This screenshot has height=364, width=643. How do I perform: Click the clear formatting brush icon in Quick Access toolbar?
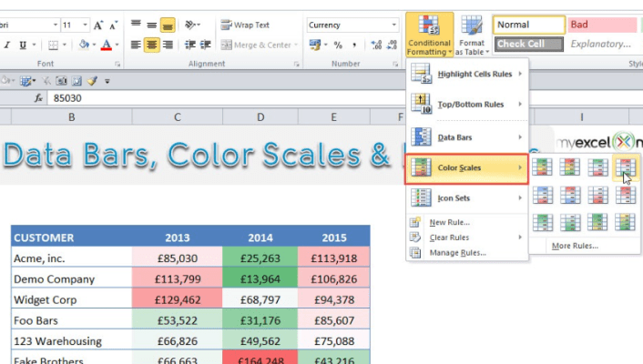[92, 81]
